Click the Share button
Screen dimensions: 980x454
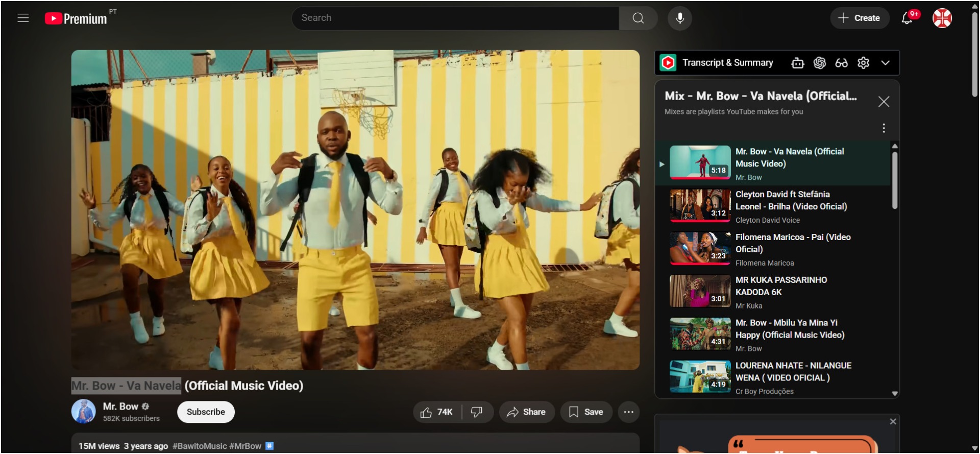pyautogui.click(x=526, y=412)
